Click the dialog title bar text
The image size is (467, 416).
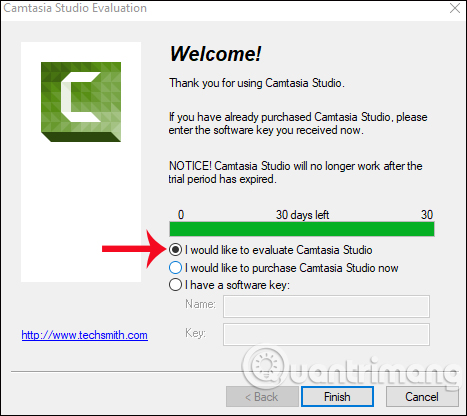click(x=75, y=8)
